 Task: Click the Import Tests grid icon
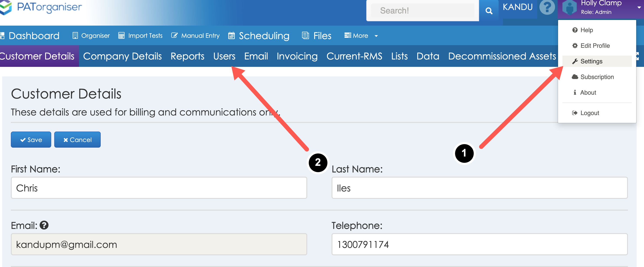pyautogui.click(x=121, y=36)
